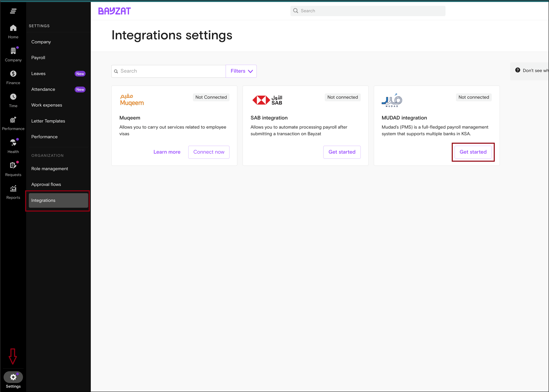Screen dimensions: 549x392
Task: Open Work expenses settings
Action: 47,105
